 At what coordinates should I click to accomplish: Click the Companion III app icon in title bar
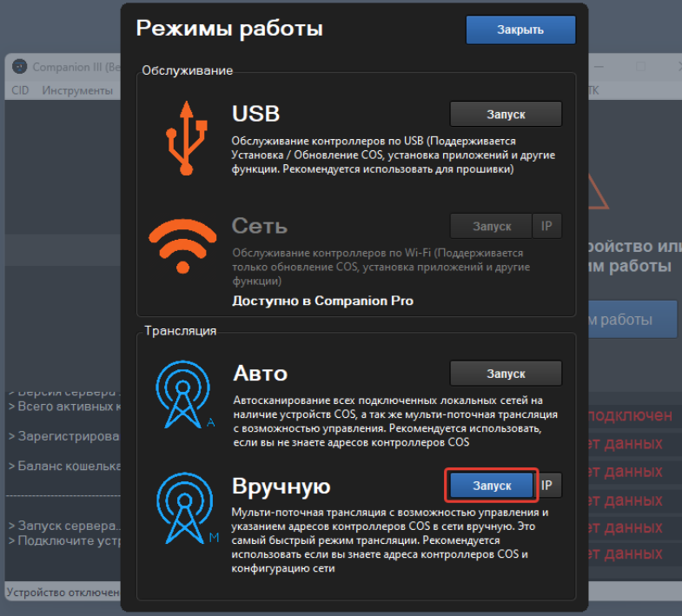[20, 67]
